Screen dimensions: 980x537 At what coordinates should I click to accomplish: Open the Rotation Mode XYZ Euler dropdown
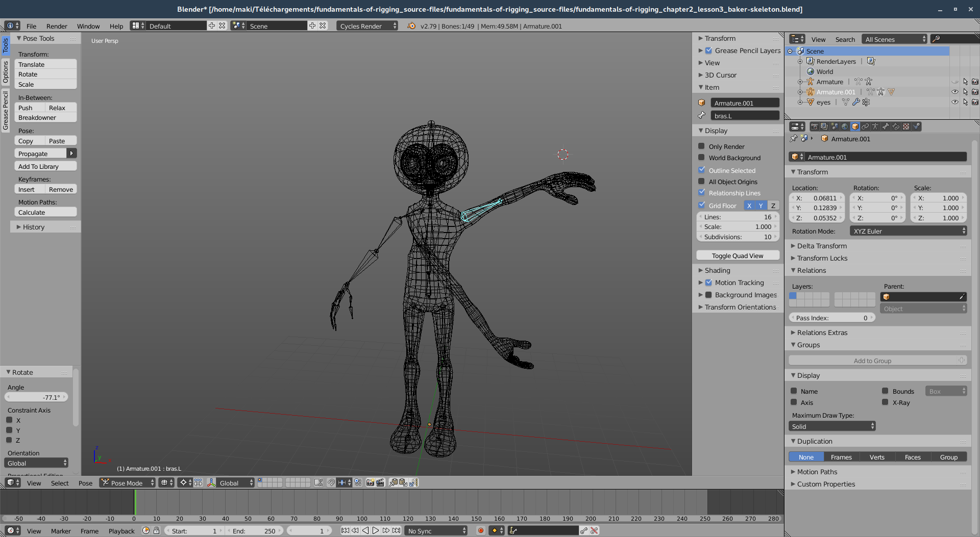pos(908,231)
